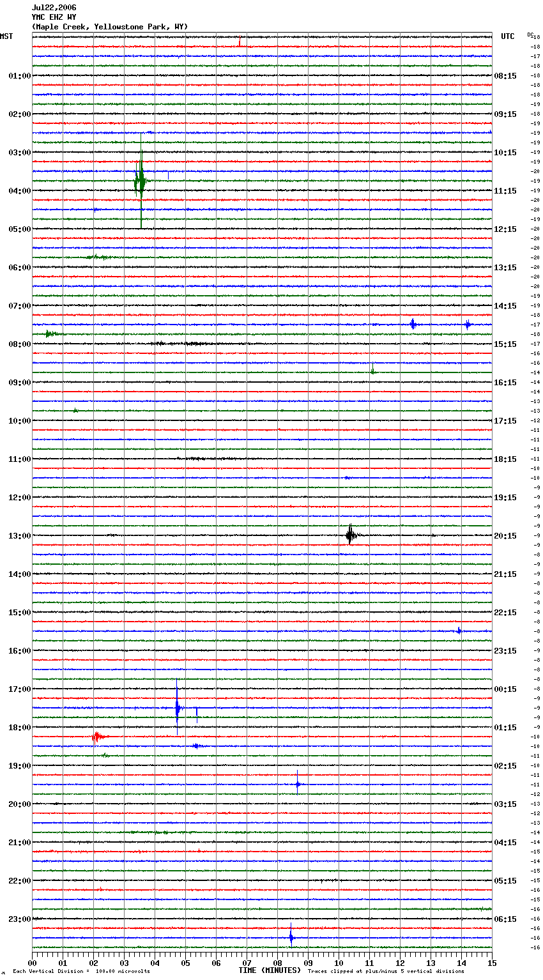Image resolution: width=543 pixels, height=980 pixels.
Task: Click the MST time zone header
Action: point(6,36)
